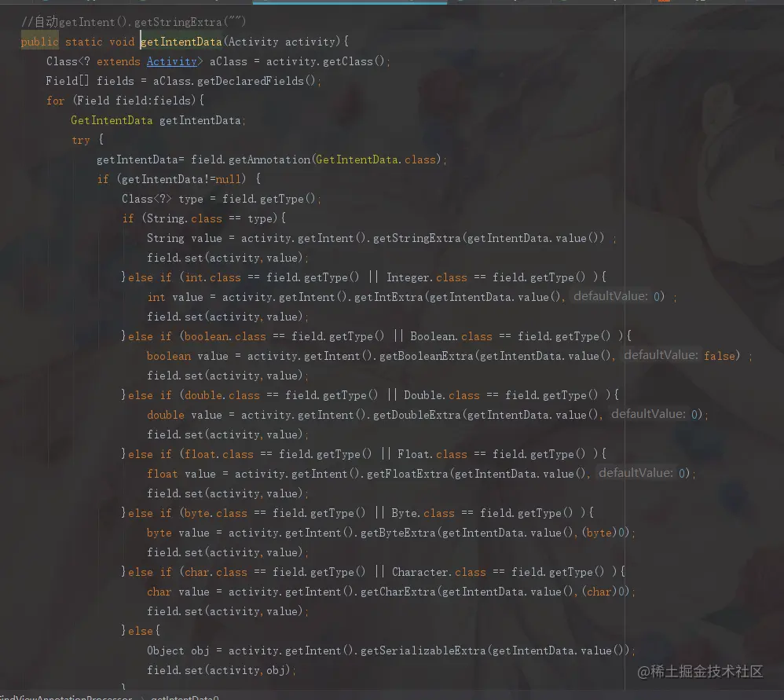
Task: Click the getStringExtra method call
Action: [x=416, y=238]
